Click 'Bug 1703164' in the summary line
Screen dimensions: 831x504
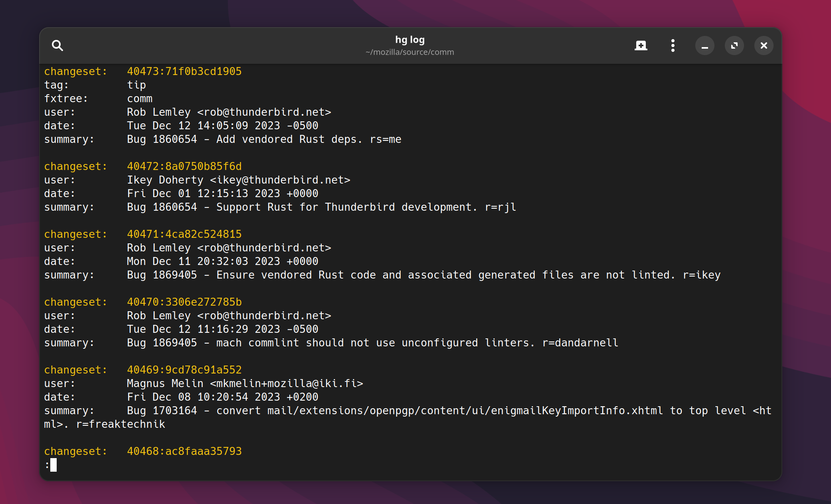[x=162, y=411]
